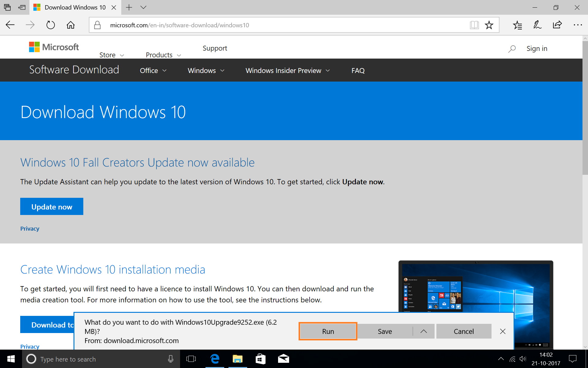Screen dimensions: 588x368
Task: Open the Action Center notifications
Action: 572,359
